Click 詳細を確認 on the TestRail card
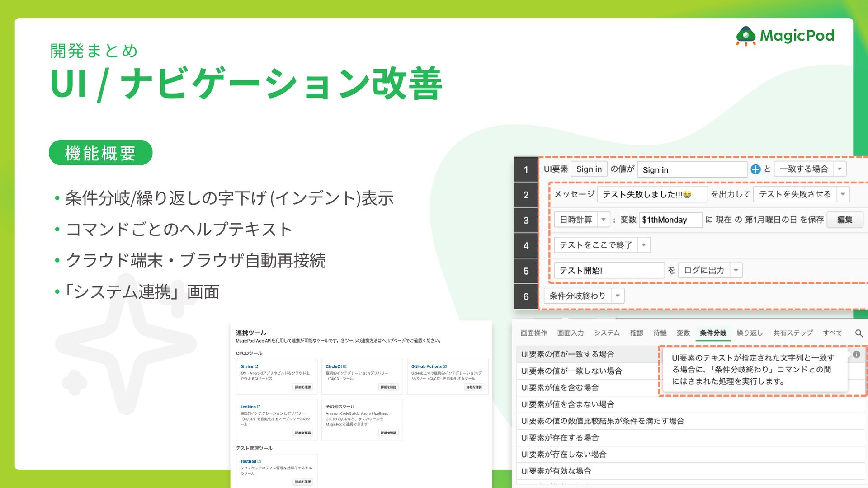Screen dimensions: 868x488 (302, 482)
